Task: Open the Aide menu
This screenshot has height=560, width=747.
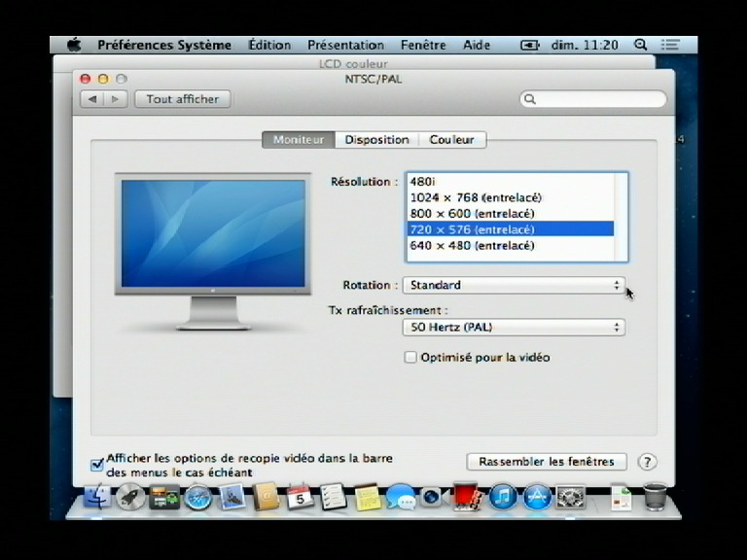Action: point(477,46)
